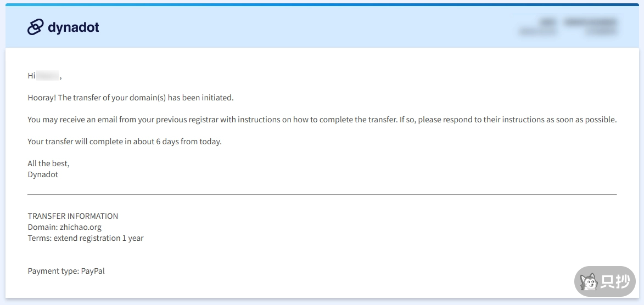Click the previous registrar instructions paragraph

click(x=322, y=120)
